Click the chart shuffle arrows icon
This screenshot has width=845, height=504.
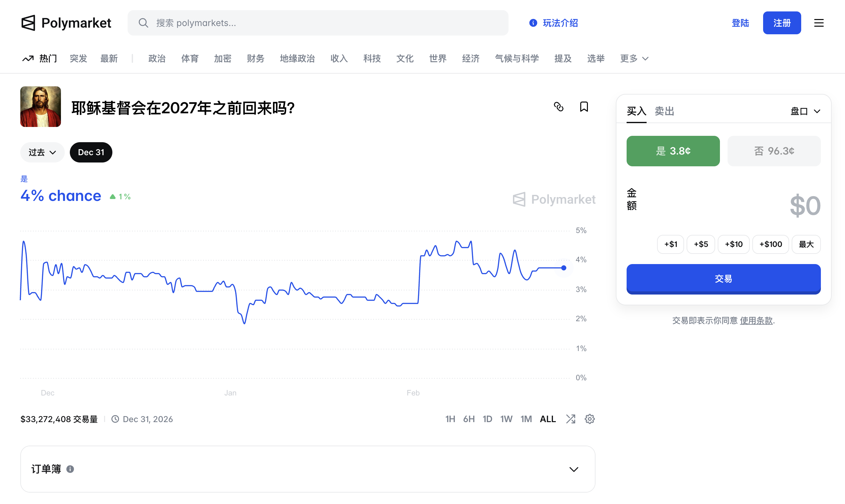[x=570, y=419]
